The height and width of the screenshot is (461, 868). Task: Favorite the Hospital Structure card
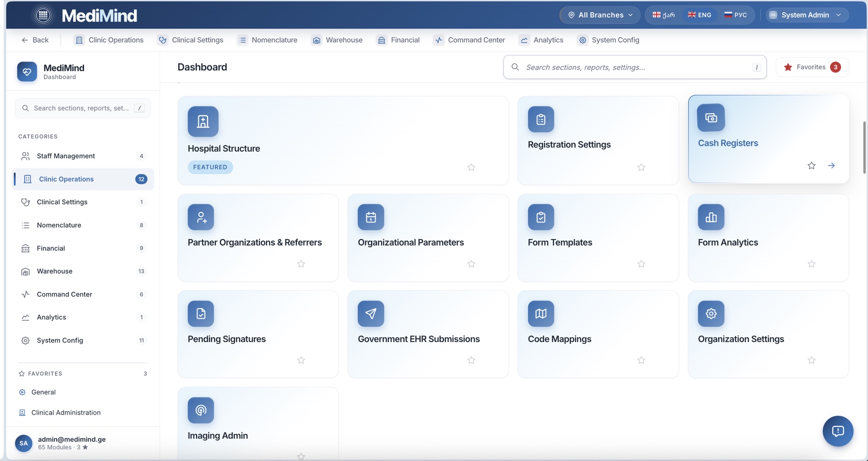pos(471,167)
